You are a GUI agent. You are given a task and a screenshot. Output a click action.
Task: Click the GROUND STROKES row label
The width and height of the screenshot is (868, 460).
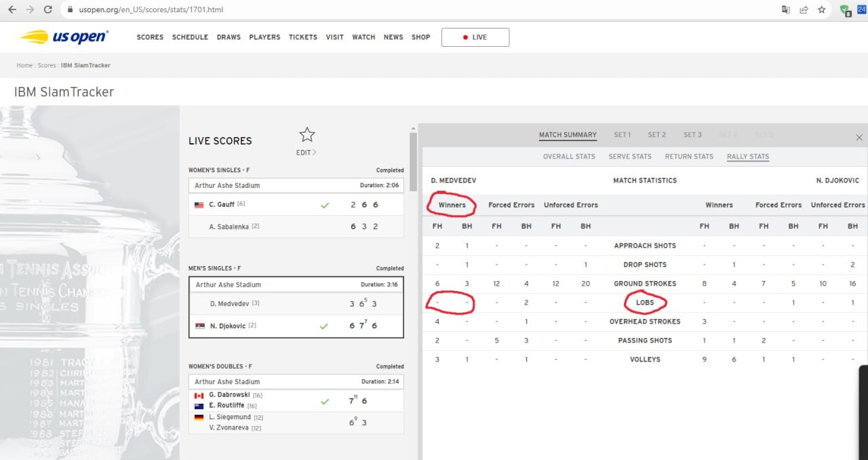(645, 284)
